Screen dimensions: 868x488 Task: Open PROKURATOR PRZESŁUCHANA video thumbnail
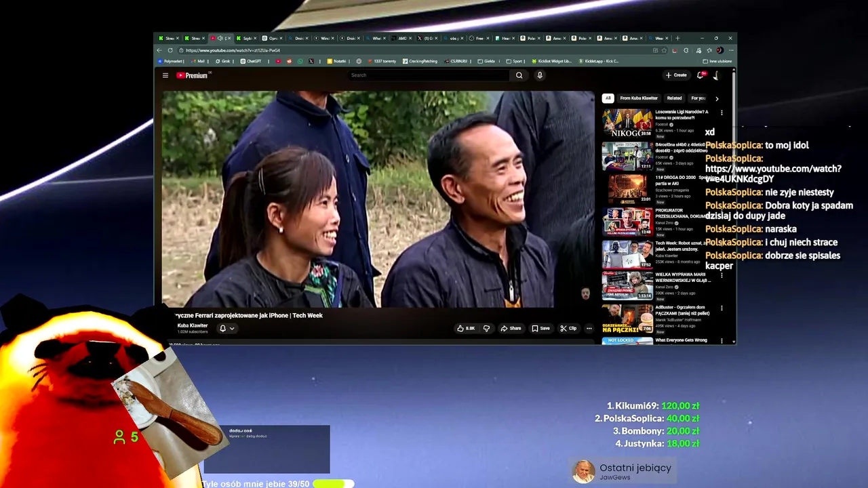pyautogui.click(x=627, y=221)
